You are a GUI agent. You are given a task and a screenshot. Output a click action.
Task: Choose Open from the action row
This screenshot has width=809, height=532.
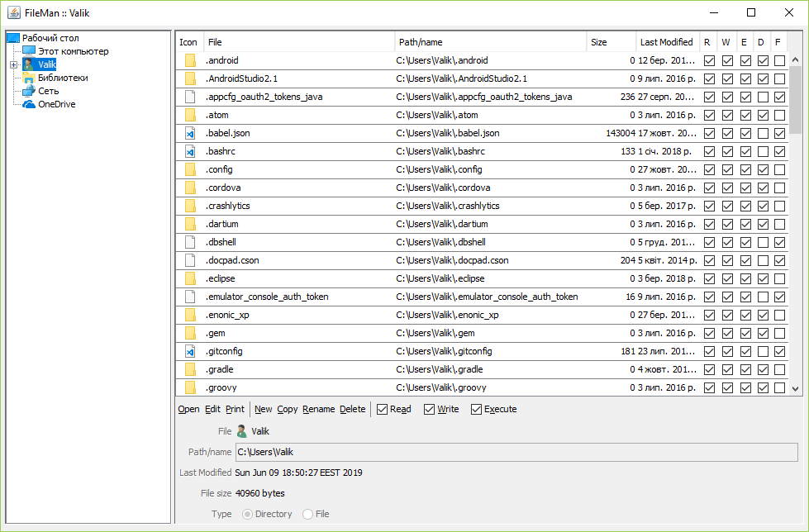(x=188, y=409)
